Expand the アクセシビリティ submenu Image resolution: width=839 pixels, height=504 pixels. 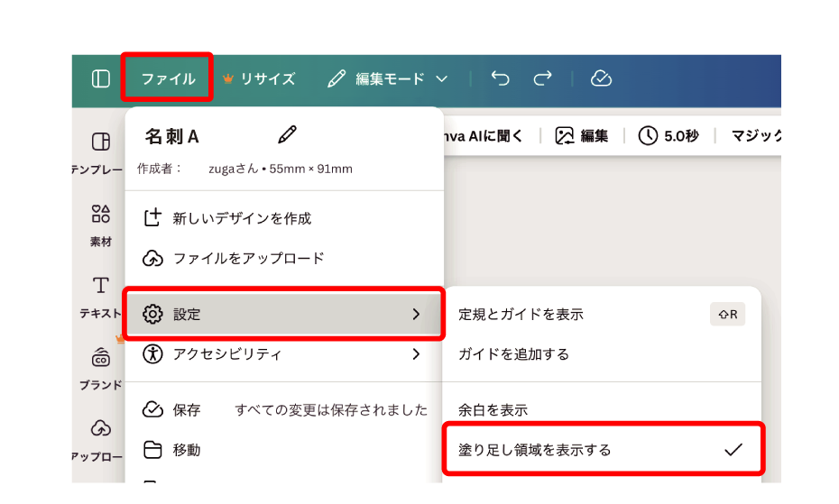[x=283, y=354]
